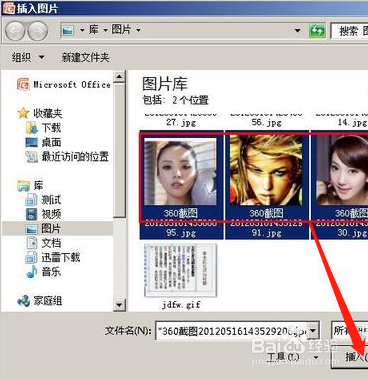Click the file name 56.jpg
Screen dimensions: 368x379
pos(266,123)
